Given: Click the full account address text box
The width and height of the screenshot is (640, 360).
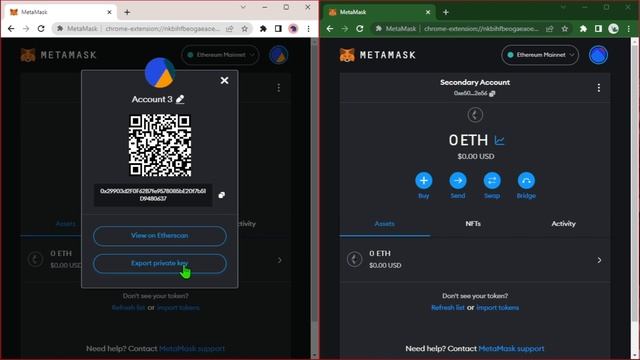Looking at the screenshot, I should [153, 195].
